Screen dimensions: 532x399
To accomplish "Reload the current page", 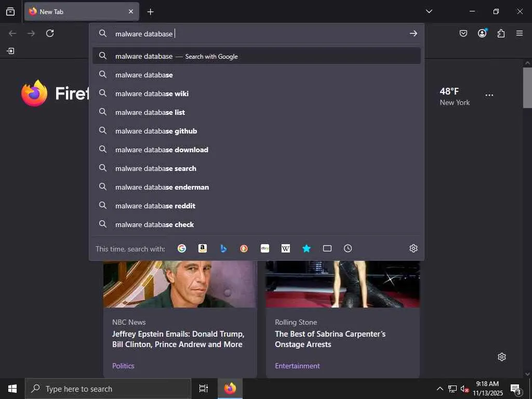I will [x=50, y=33].
